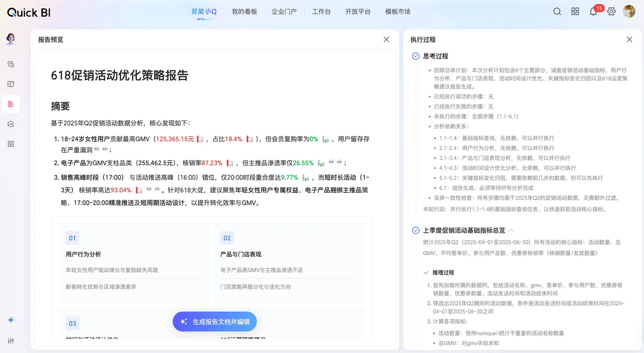Open the book icon in the left sidebar
644x353 pixels.
click(x=11, y=84)
